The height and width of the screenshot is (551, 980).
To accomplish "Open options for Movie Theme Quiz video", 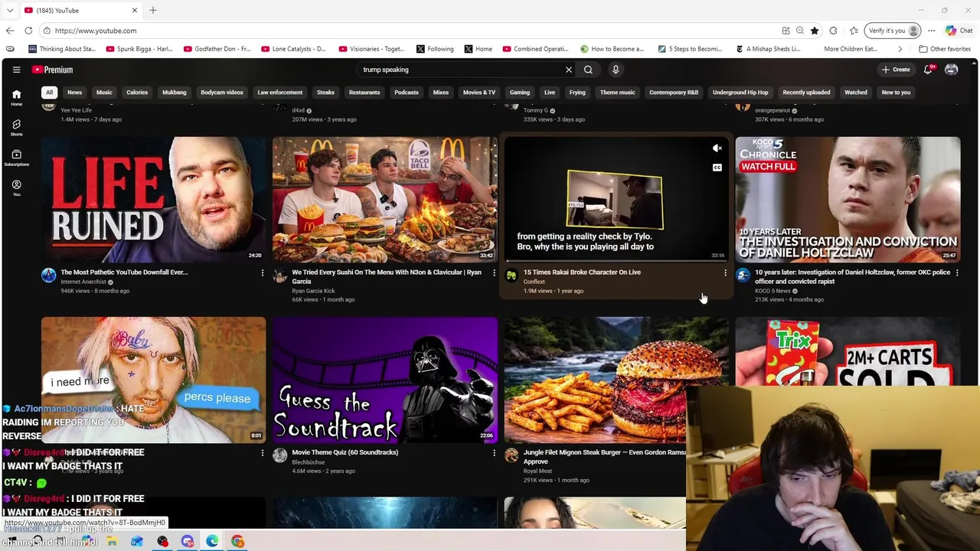I will 494,453.
